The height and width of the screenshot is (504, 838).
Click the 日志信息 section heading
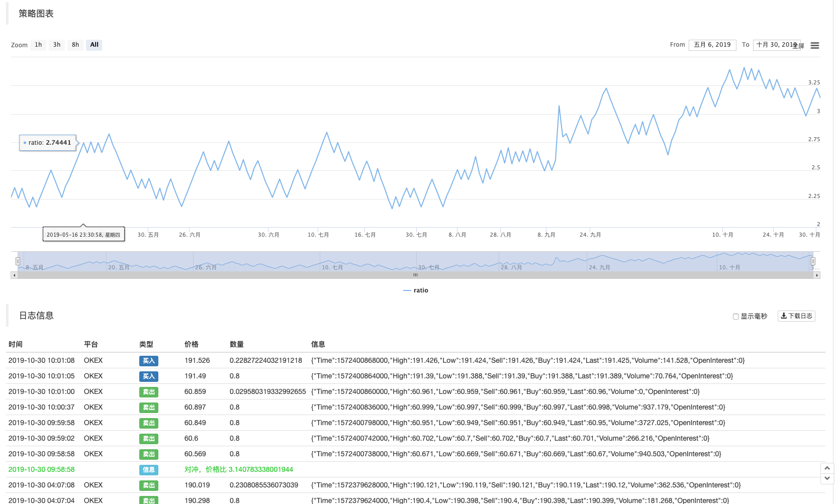(36, 316)
